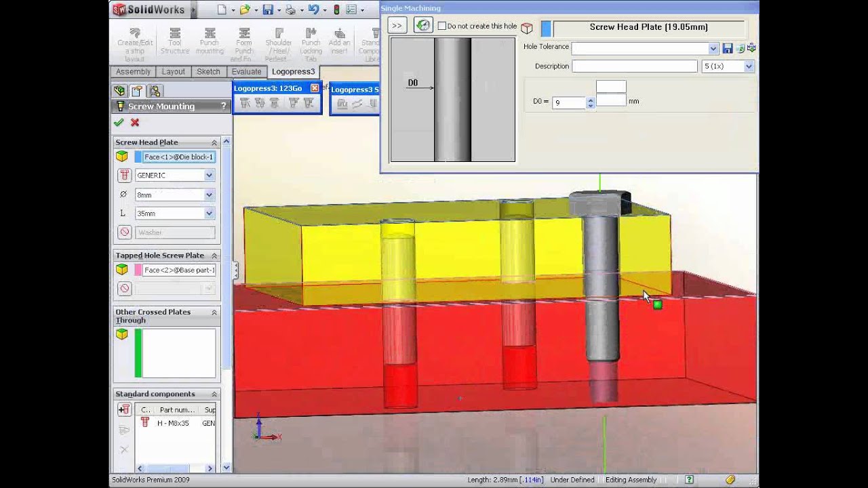Collapse the Tapped Hole Screw Plate section

point(214,256)
